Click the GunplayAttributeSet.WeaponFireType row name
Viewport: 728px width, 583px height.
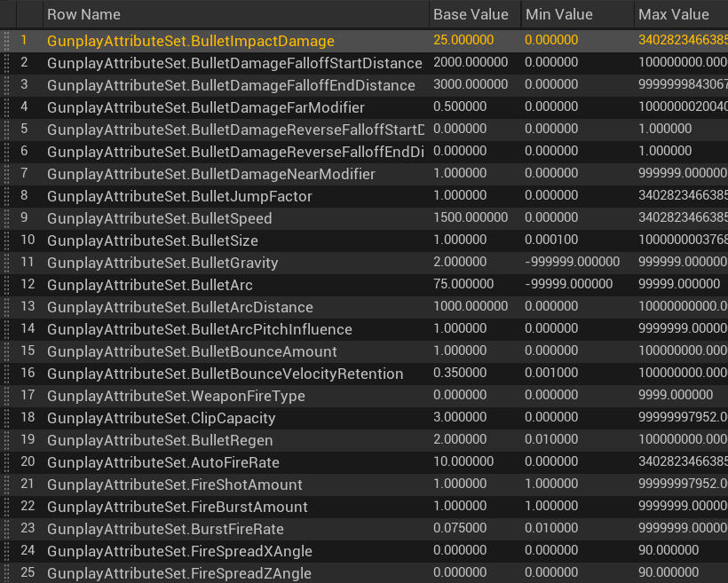click(x=177, y=397)
